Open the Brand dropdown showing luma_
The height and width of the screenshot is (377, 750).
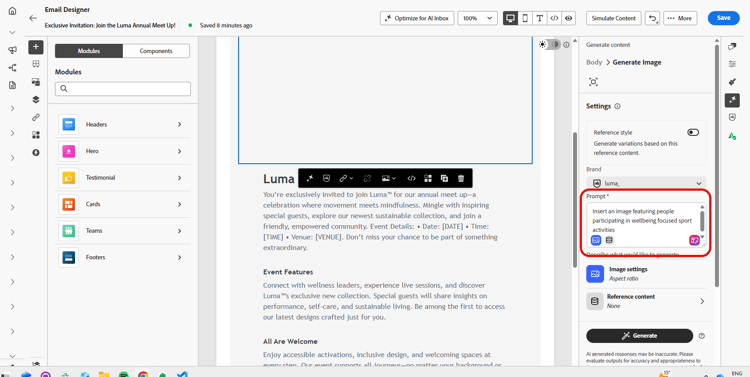(x=646, y=183)
